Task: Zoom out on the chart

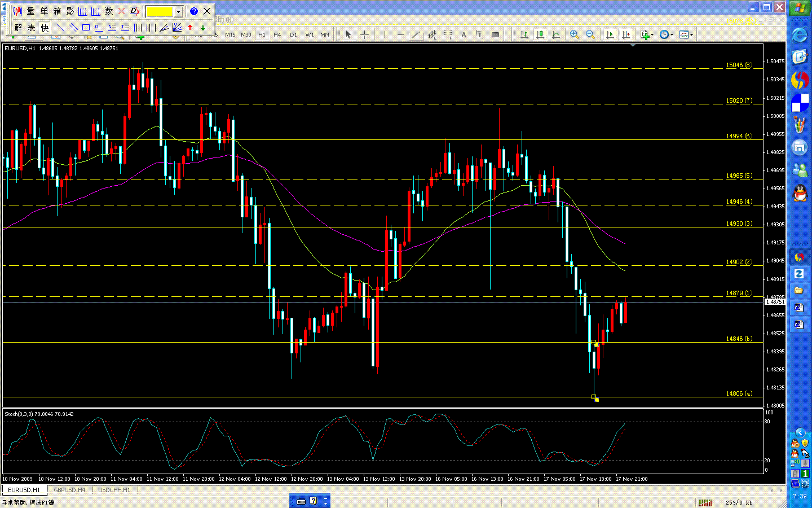Action: (x=590, y=34)
